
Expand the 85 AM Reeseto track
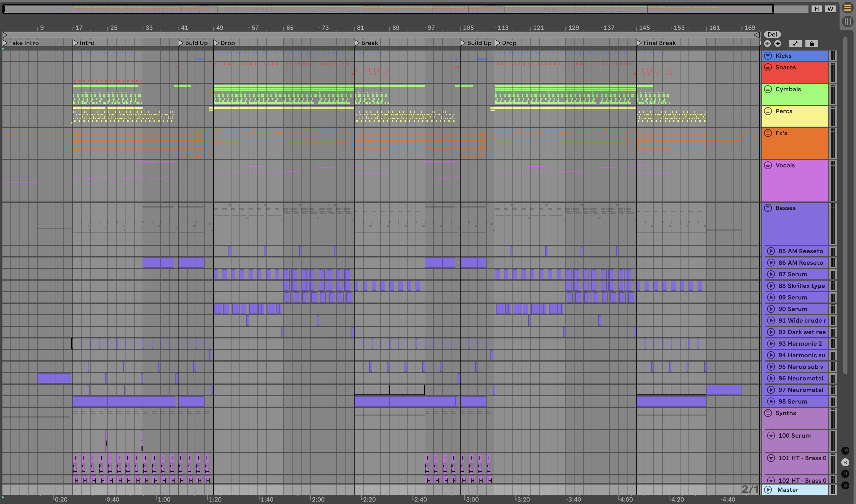point(771,251)
